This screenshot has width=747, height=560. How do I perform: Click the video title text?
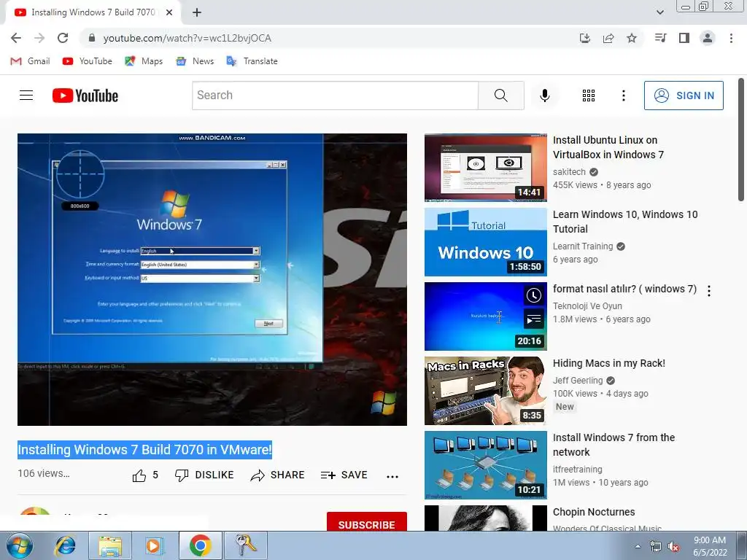pos(145,449)
